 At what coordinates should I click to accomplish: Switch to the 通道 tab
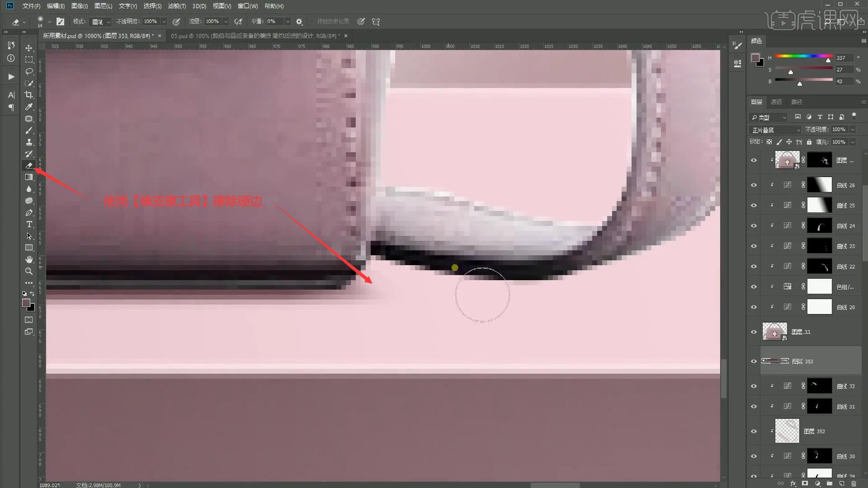[776, 102]
